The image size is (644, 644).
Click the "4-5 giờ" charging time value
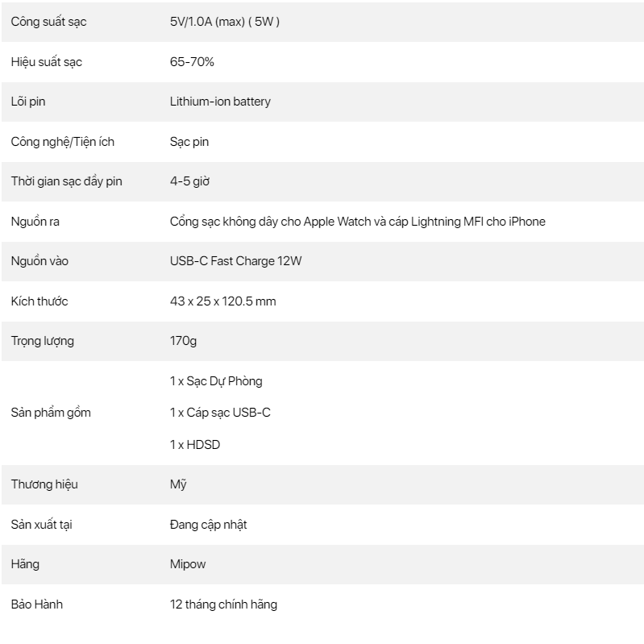tap(189, 181)
